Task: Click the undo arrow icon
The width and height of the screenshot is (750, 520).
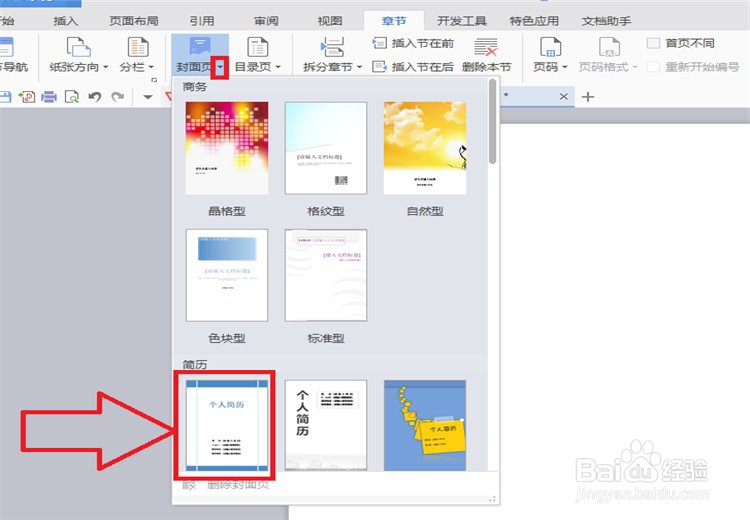Action: [95, 97]
